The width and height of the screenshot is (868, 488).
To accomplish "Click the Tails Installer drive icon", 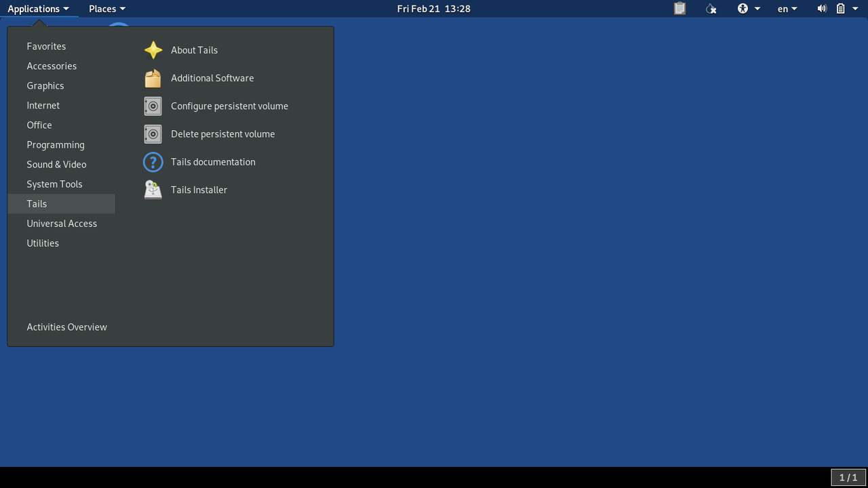I will [153, 190].
